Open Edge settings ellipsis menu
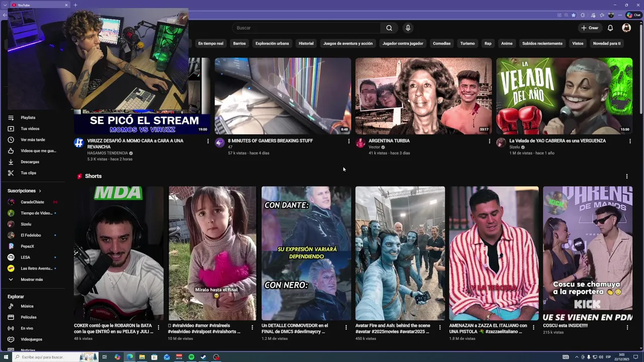644x362 pixels. (x=620, y=15)
